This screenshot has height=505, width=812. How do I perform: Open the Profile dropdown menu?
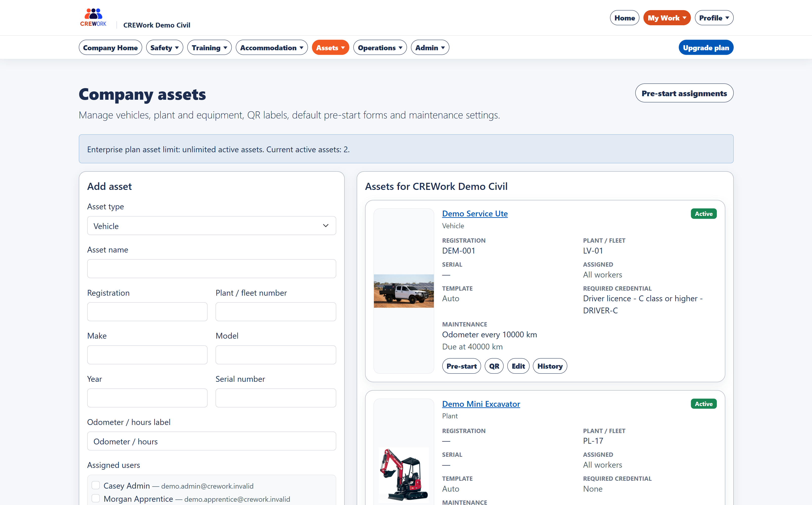click(714, 18)
